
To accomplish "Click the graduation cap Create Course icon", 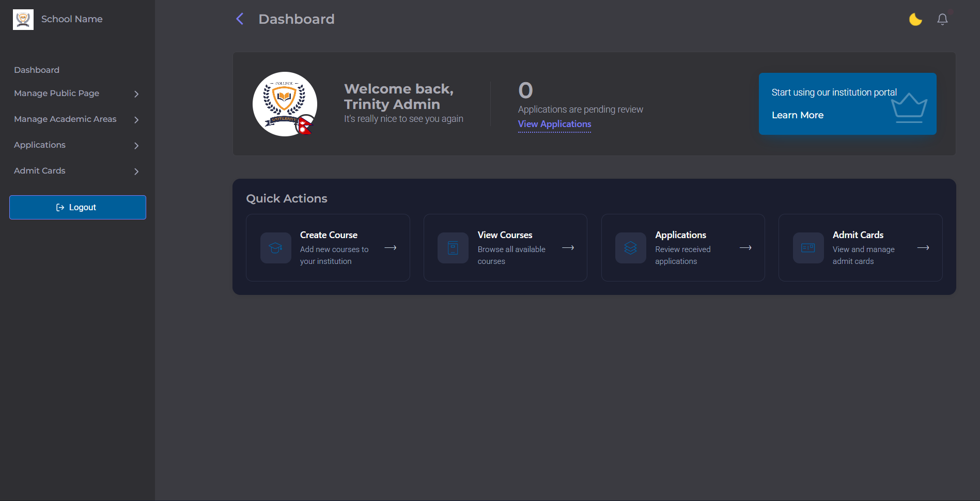I will coord(276,248).
